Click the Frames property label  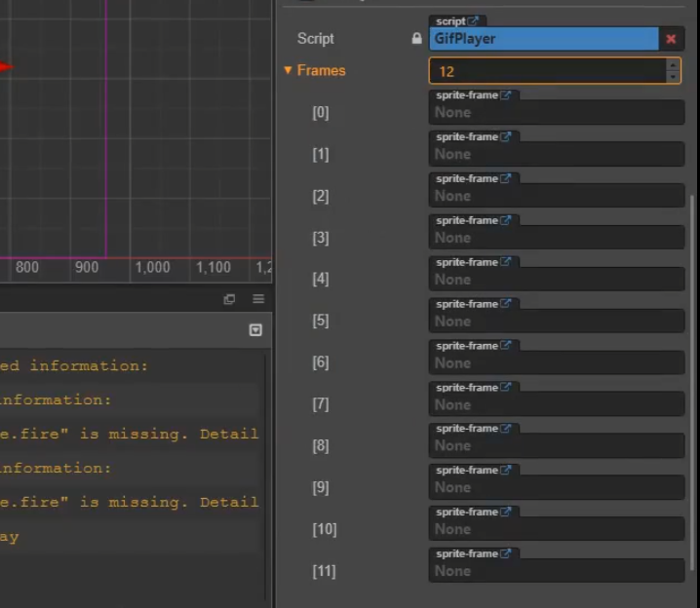[x=322, y=70]
